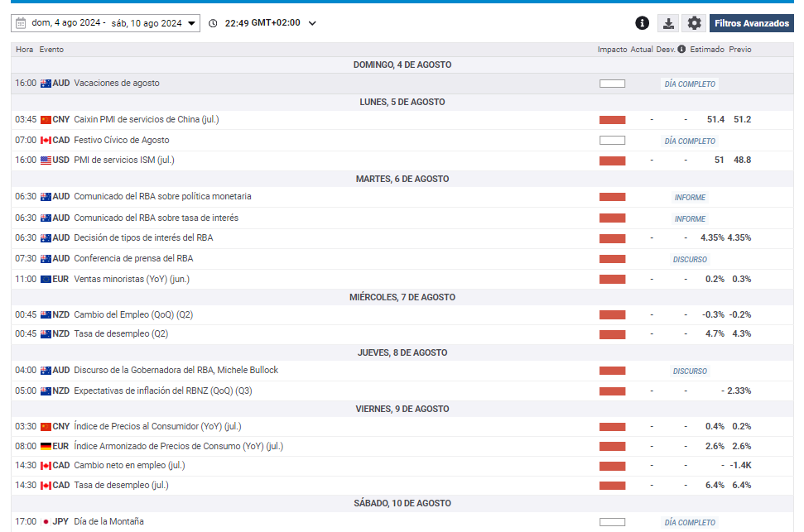The image size is (804, 532).
Task: Click the Evento column header
Action: point(51,50)
